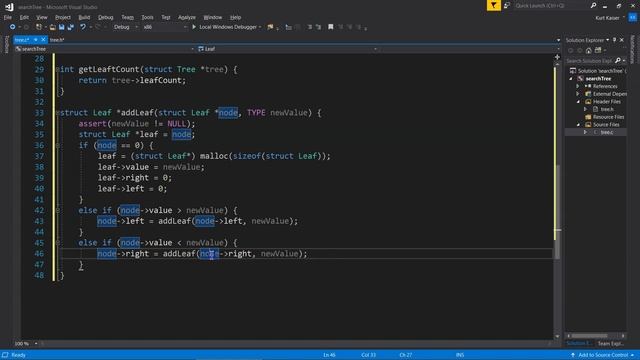Click Add to Source Control button
This screenshot has width=640, height=360.
(602, 355)
